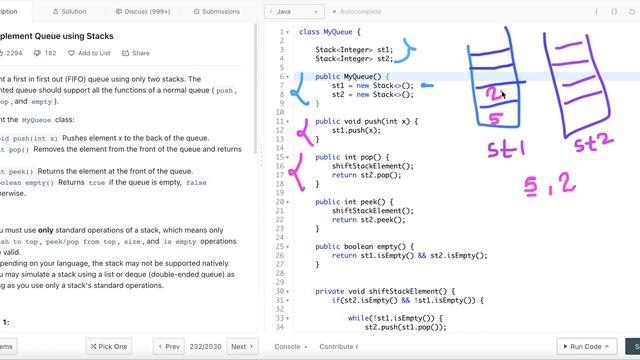Click code line 'st2.push(st1.pop());'
Screen dimensions: 640x360
[x=405, y=327]
